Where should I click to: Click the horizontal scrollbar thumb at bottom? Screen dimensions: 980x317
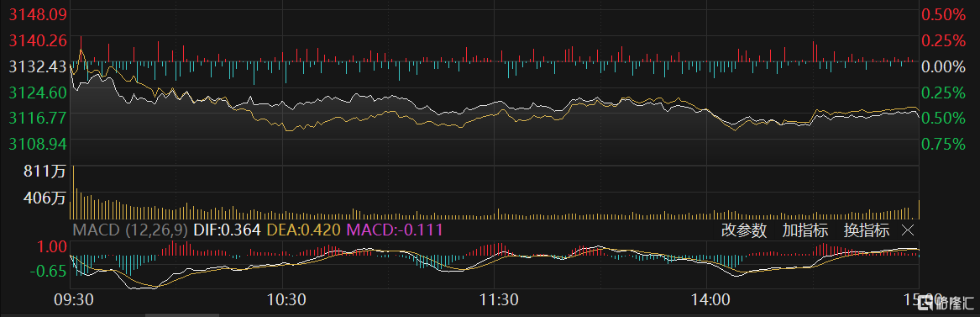[182, 315]
